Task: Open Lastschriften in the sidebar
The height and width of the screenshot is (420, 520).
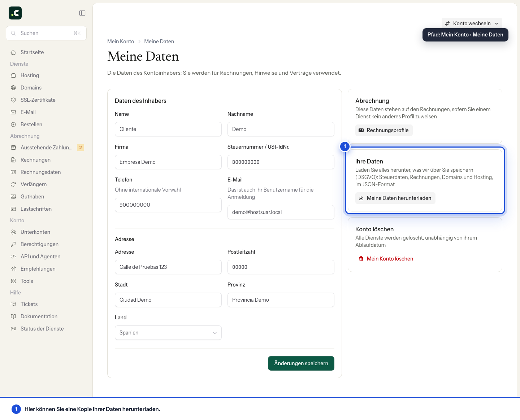Action: [x=46, y=209]
